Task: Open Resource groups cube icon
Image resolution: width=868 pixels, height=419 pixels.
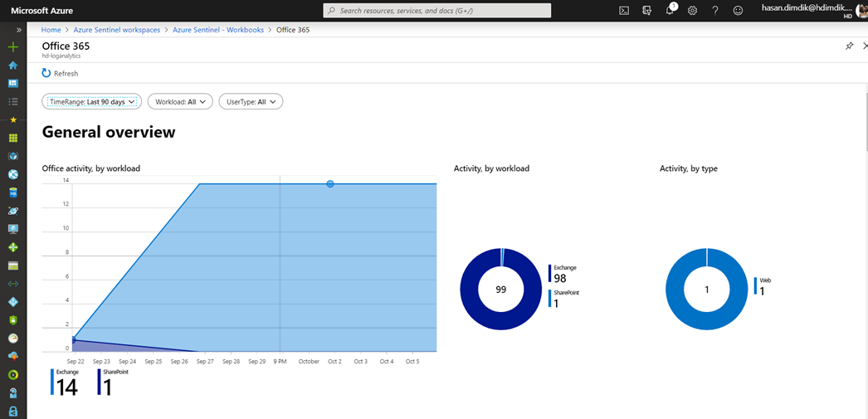Action: point(13,156)
